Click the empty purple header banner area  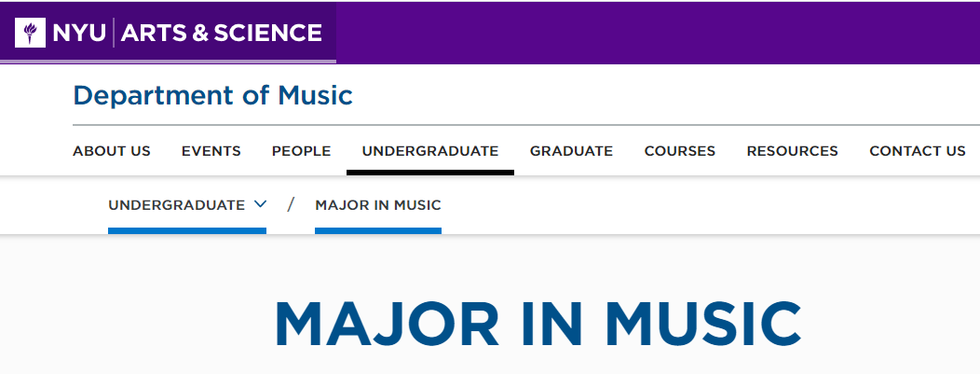click(x=658, y=33)
